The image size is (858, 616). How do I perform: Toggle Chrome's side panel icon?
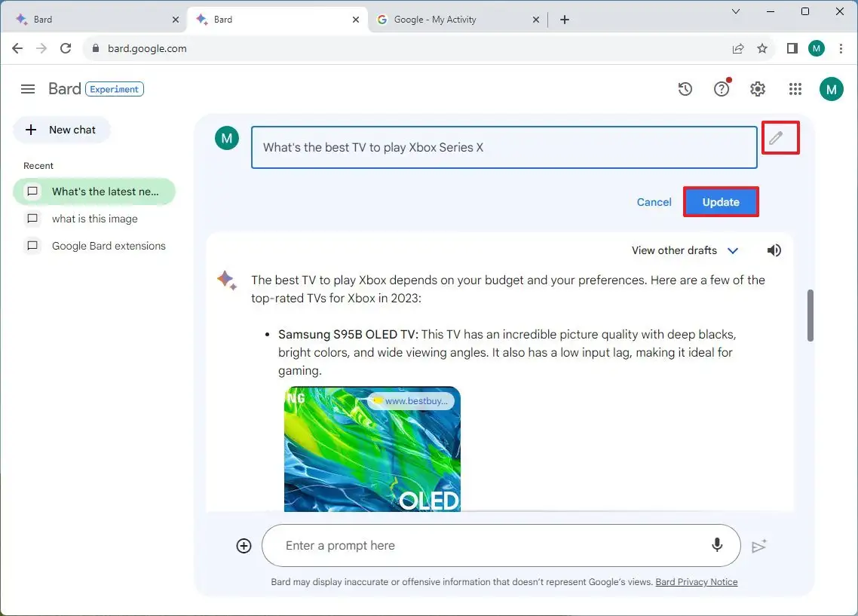click(792, 48)
